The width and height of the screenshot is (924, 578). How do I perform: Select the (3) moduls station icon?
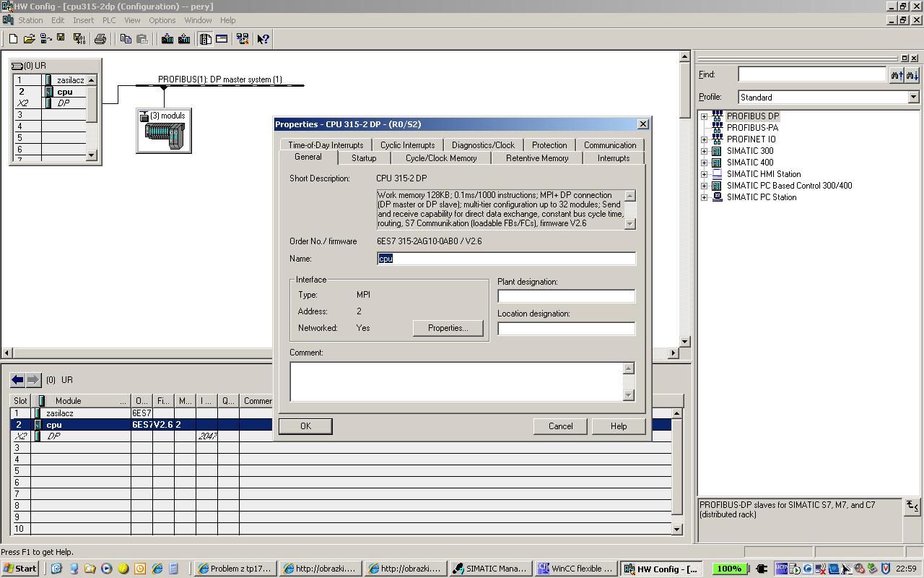pos(164,131)
